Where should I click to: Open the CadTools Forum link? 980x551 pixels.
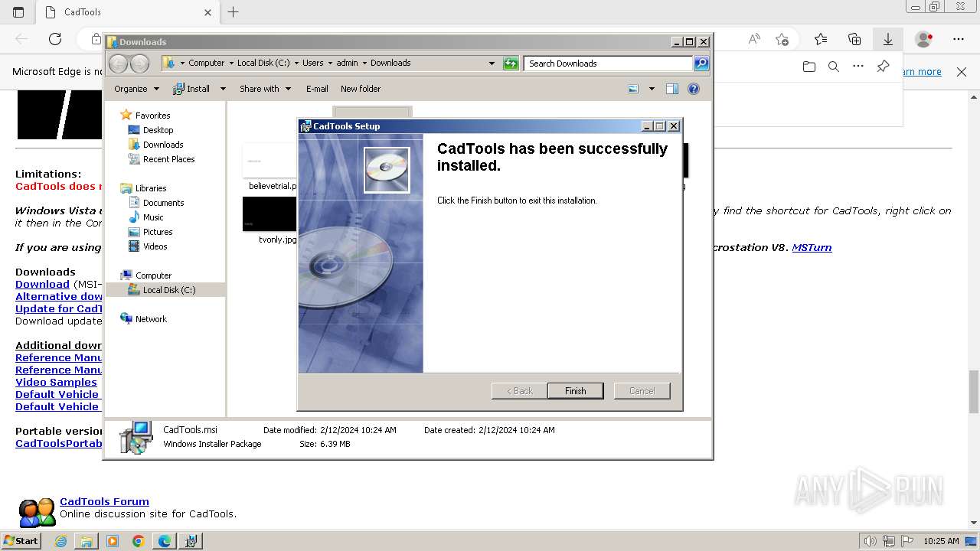[x=104, y=502]
